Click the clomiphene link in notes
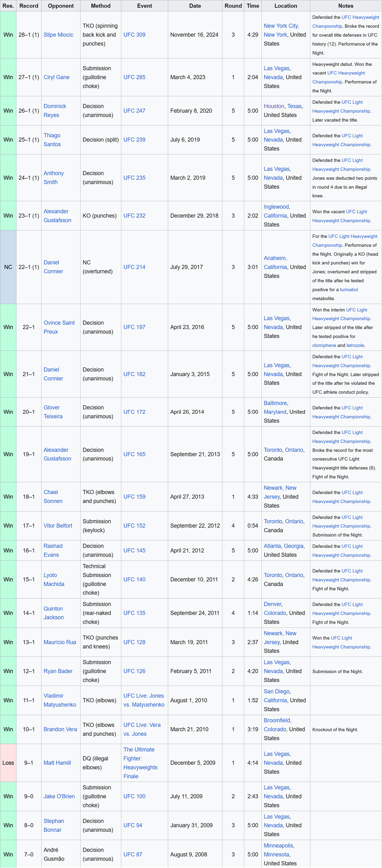This screenshot has width=382, height=868. point(324,345)
